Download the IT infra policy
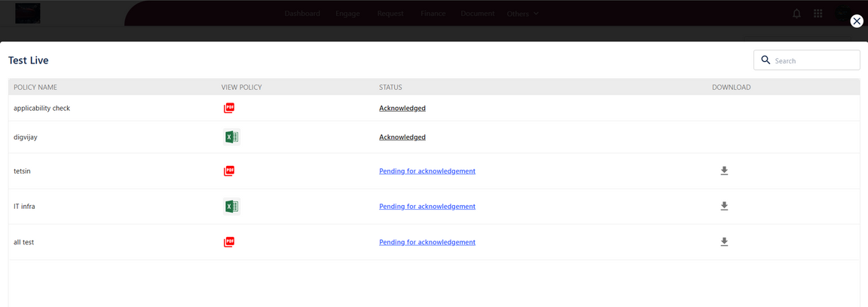868x307 pixels. (x=724, y=207)
